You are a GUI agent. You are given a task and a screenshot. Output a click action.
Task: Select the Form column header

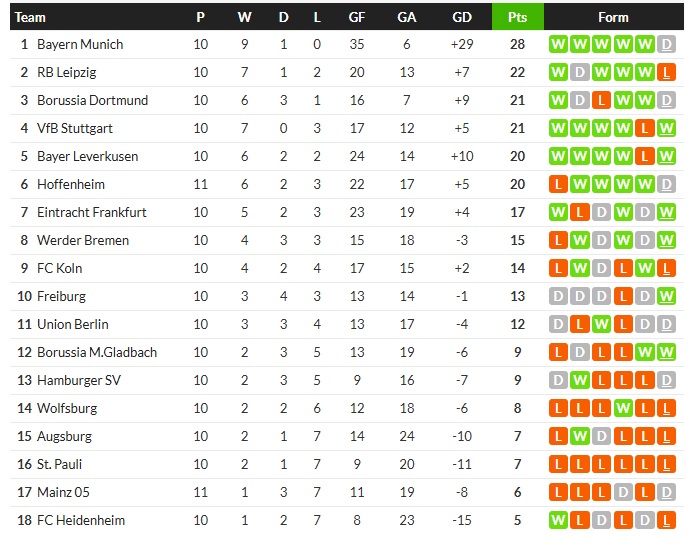point(613,17)
